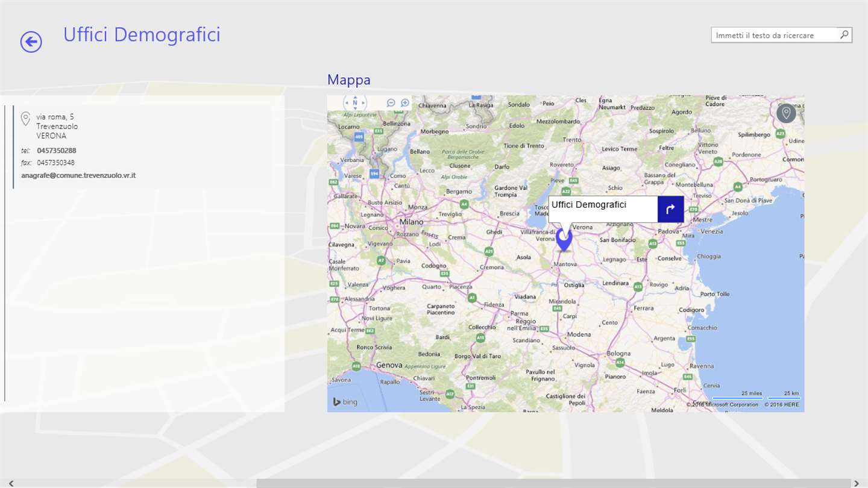Click the VERONA province line
The width and height of the screenshot is (868, 488).
pos(51,136)
